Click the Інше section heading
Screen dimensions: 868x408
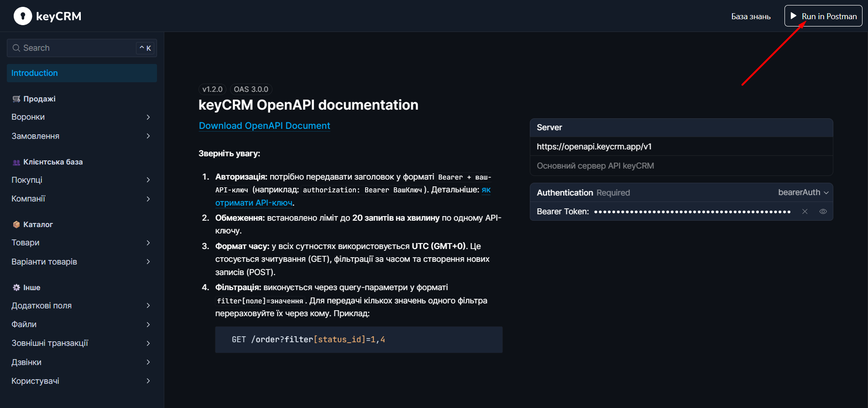tap(32, 287)
